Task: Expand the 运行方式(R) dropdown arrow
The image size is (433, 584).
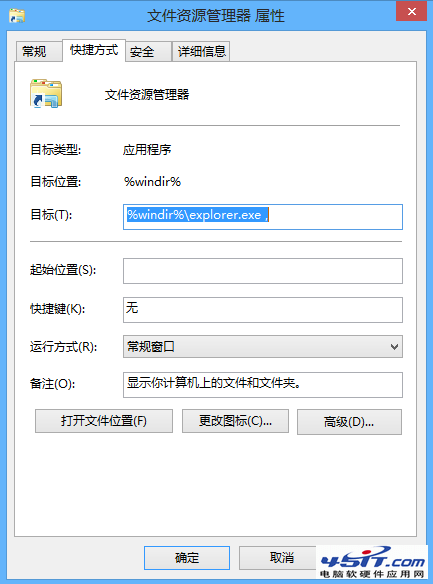Action: (x=394, y=347)
